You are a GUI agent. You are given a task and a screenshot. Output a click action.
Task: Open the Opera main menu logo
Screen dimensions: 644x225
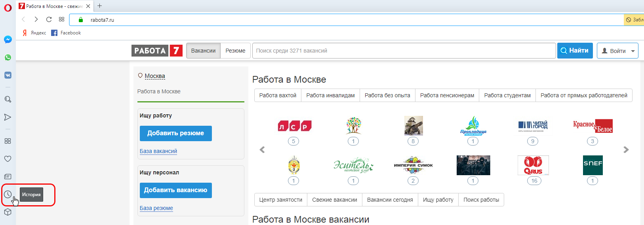point(8,8)
